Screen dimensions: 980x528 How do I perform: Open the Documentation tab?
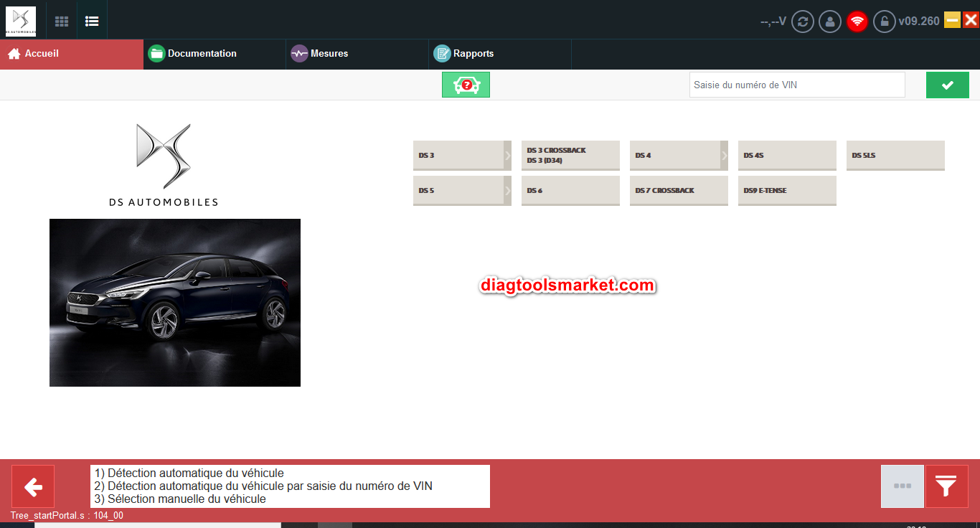pos(202,54)
